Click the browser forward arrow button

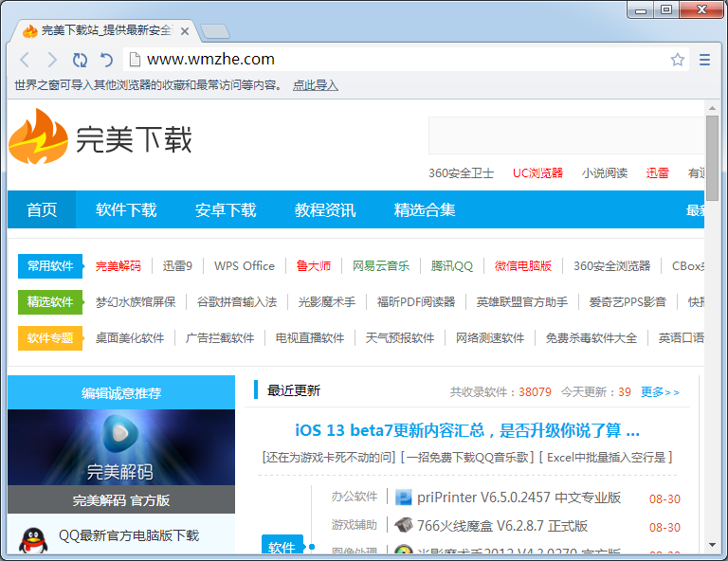pos(52,60)
